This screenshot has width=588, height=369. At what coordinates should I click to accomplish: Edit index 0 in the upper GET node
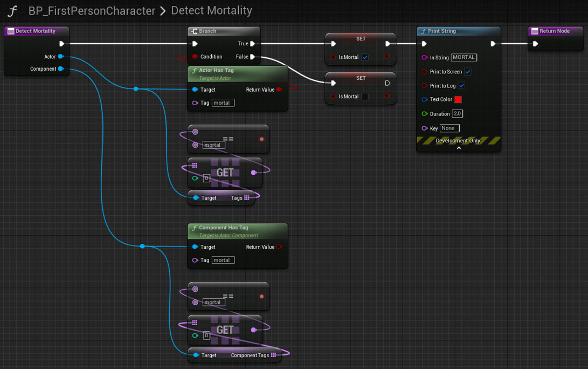point(206,179)
